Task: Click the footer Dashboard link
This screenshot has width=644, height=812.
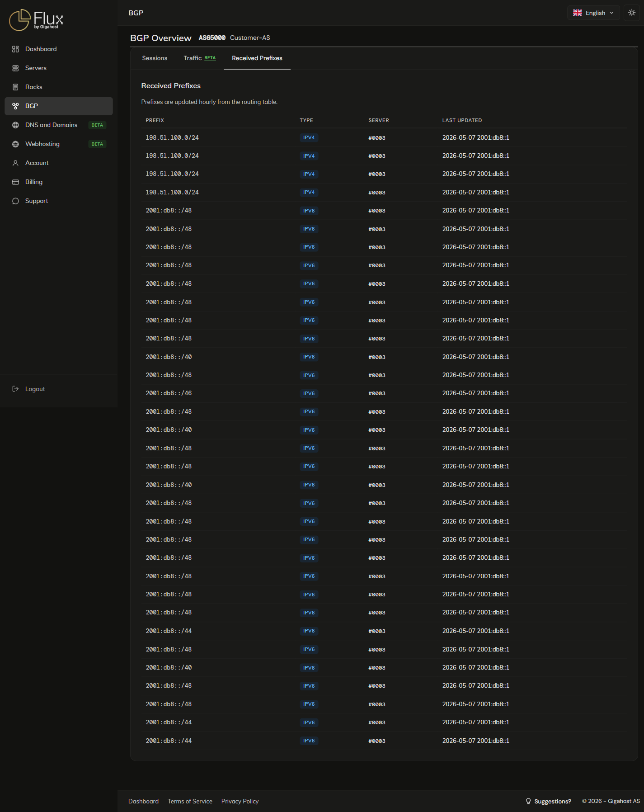Action: tap(143, 801)
